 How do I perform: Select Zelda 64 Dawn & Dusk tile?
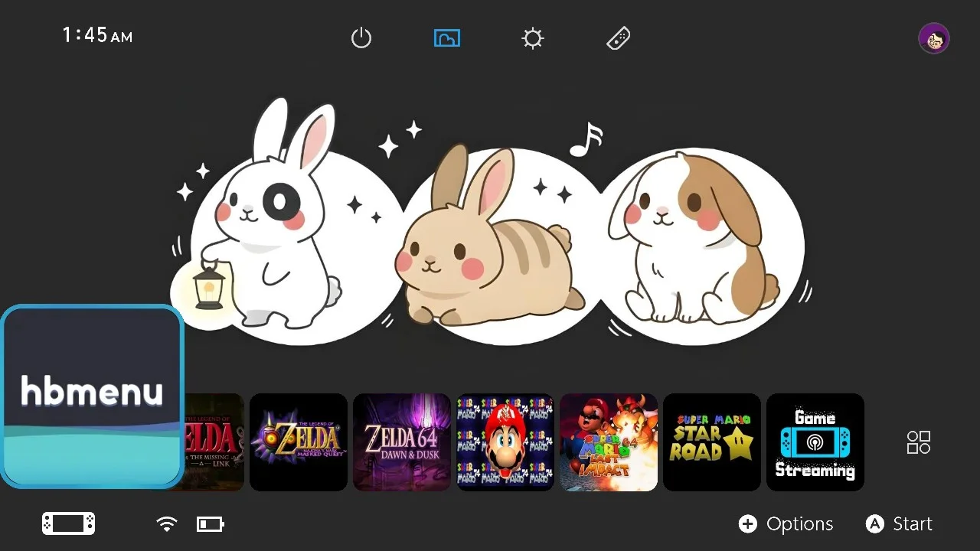(x=402, y=442)
